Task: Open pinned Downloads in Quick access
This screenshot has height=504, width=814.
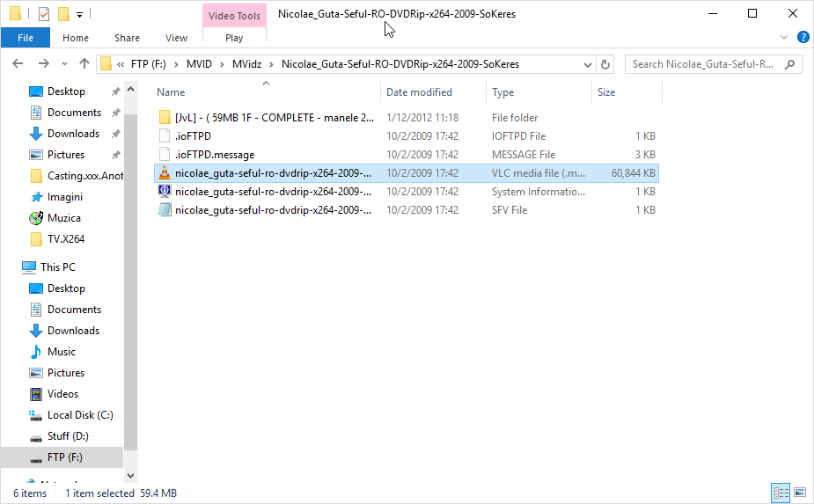Action: tap(73, 134)
